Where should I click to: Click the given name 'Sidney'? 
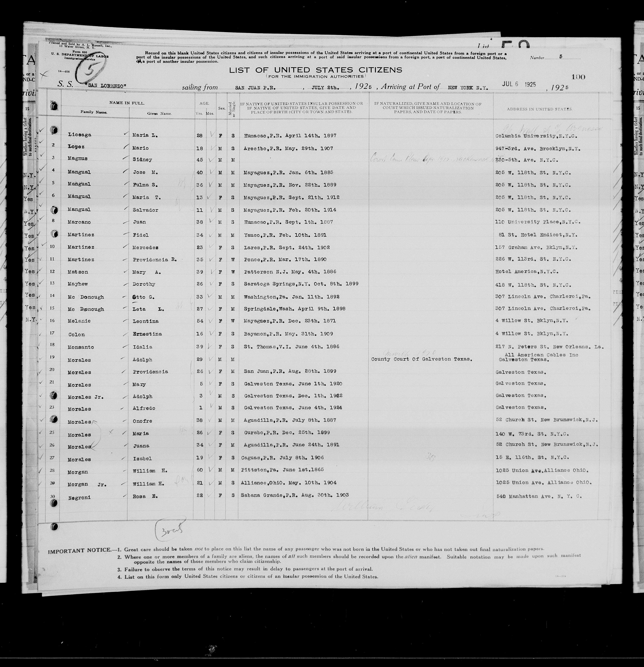(x=143, y=160)
